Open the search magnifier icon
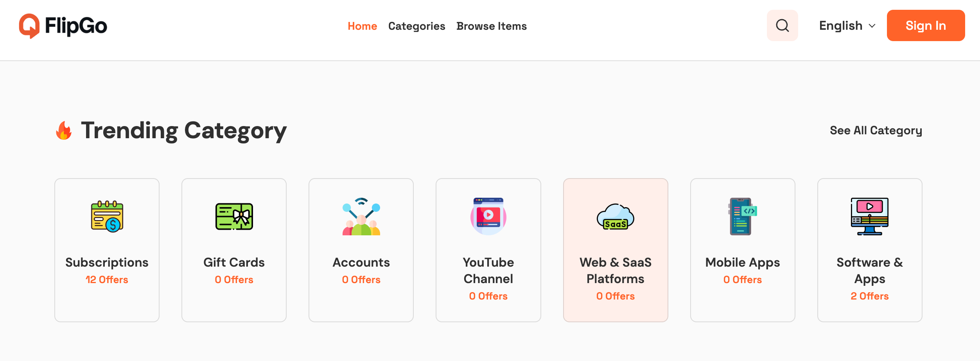Screen dimensions: 980x361 (782, 26)
